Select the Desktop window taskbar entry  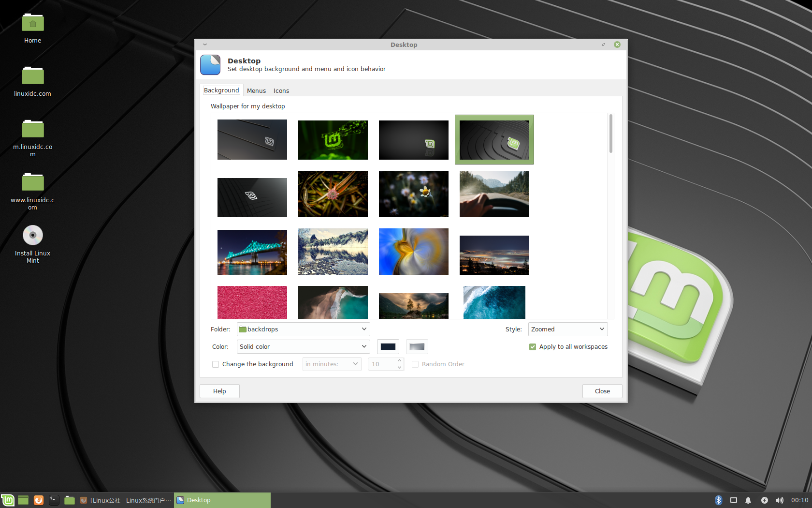(222, 500)
